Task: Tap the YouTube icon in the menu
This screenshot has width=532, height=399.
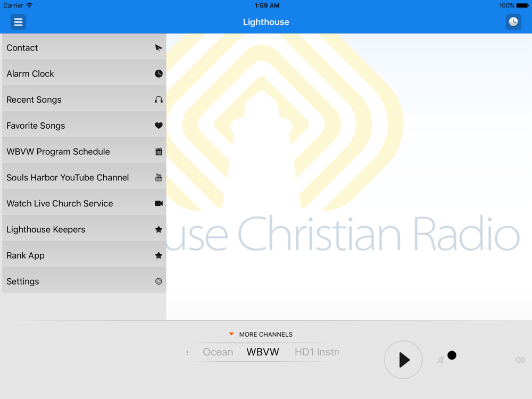Action: tap(159, 178)
